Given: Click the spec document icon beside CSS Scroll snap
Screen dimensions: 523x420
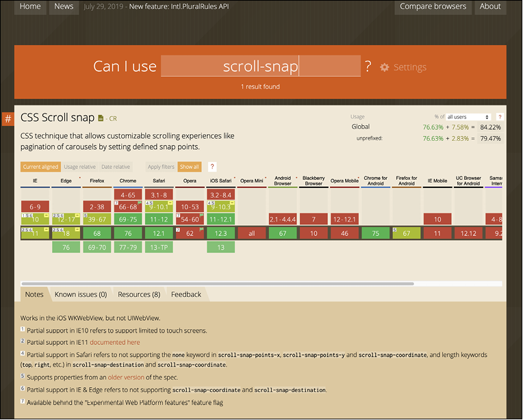Looking at the screenshot, I should tap(101, 118).
